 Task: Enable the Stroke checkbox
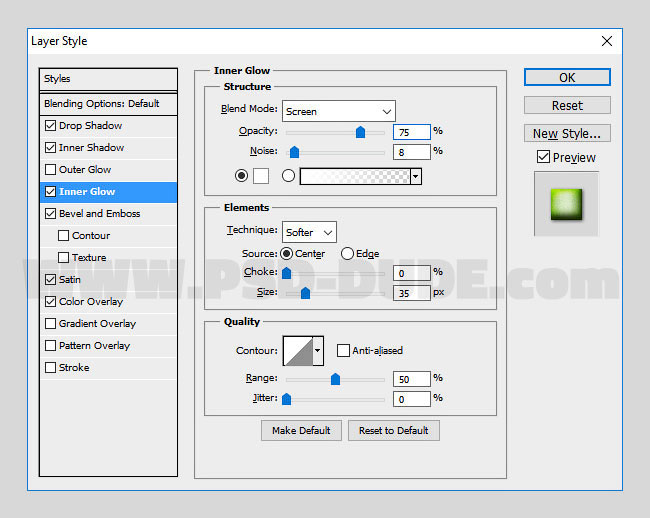(x=50, y=367)
